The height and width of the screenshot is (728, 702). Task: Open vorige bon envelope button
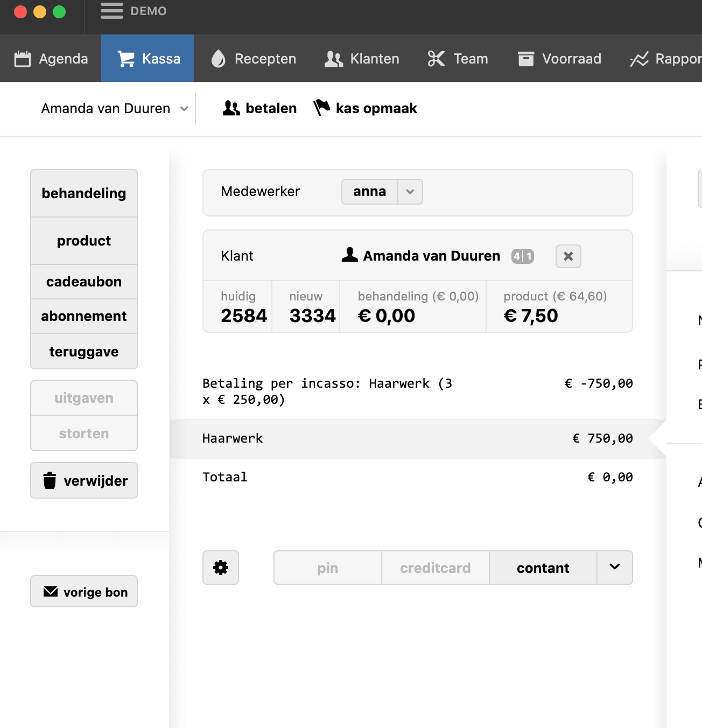(84, 592)
